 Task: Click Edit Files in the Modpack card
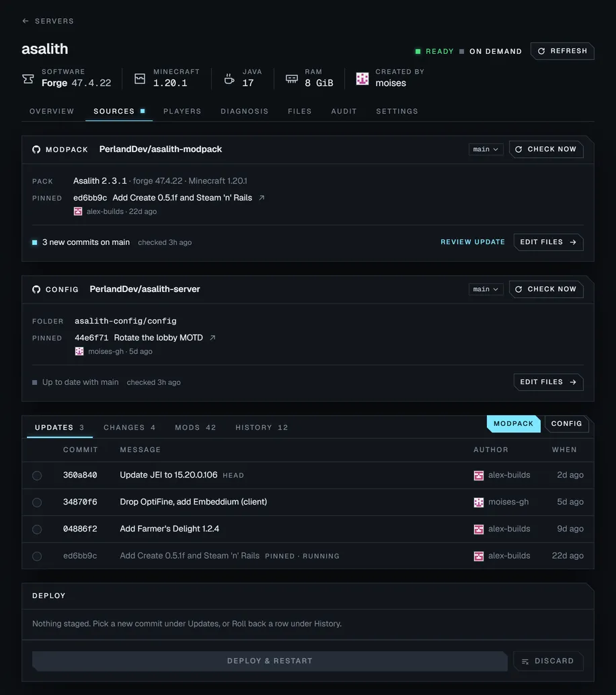(549, 242)
